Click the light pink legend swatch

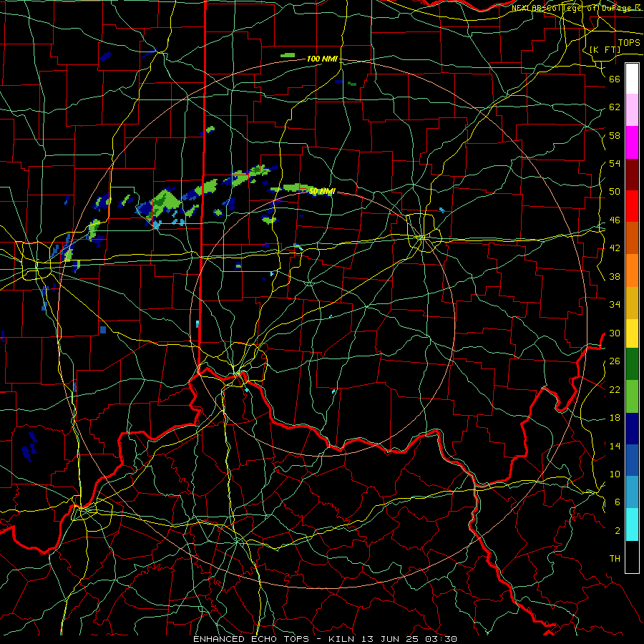coord(632,110)
